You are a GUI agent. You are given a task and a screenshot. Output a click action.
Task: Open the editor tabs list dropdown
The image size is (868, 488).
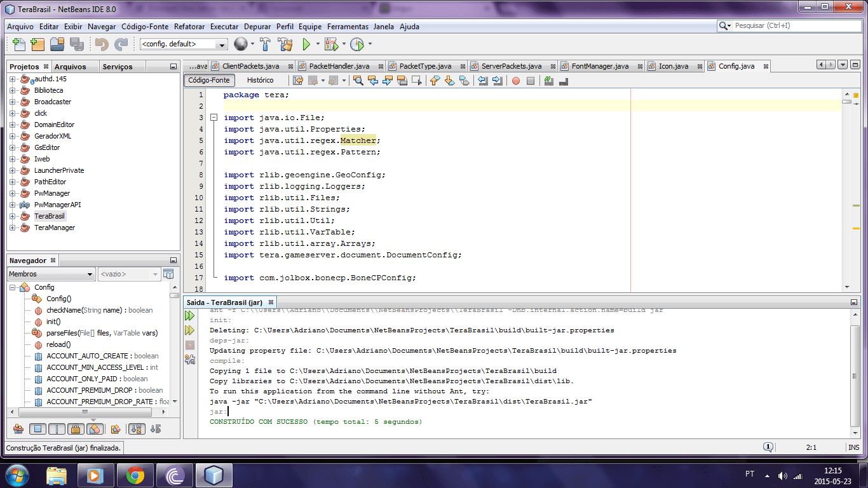coord(843,65)
